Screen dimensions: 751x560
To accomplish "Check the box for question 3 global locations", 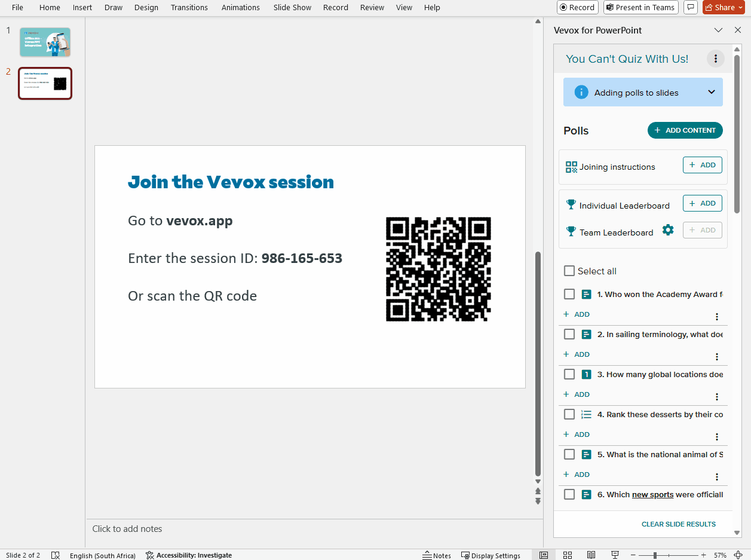I will [x=569, y=374].
